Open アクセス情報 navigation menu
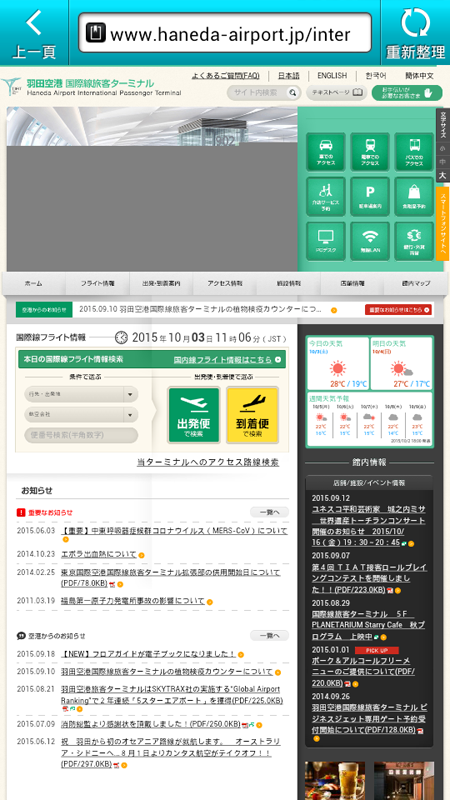Viewport: 450px width, 800px height. (225, 283)
